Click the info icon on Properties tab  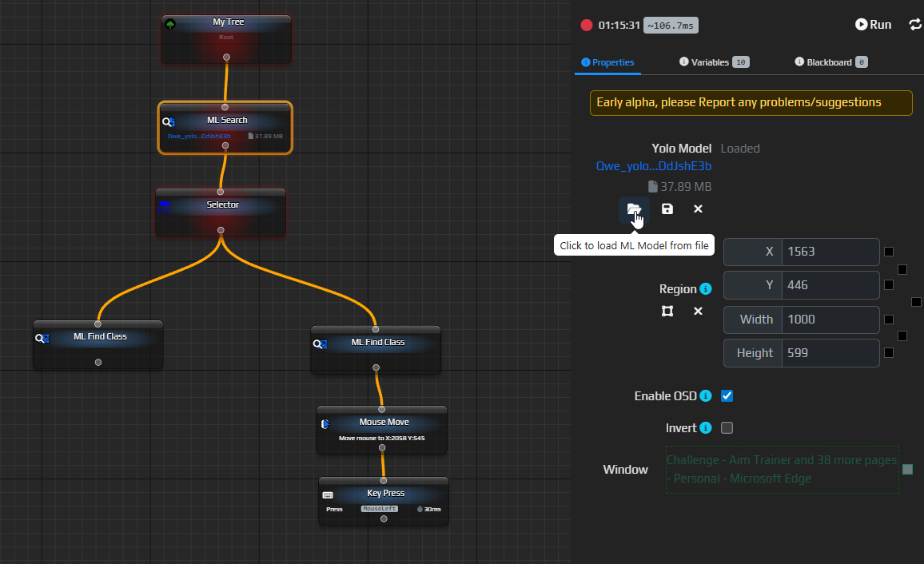(x=585, y=62)
